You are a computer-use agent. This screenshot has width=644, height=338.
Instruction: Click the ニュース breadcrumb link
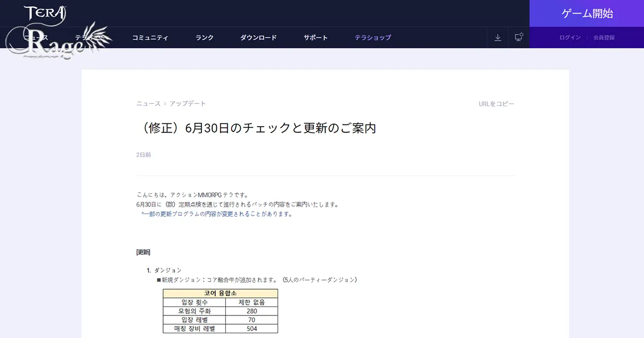click(147, 103)
